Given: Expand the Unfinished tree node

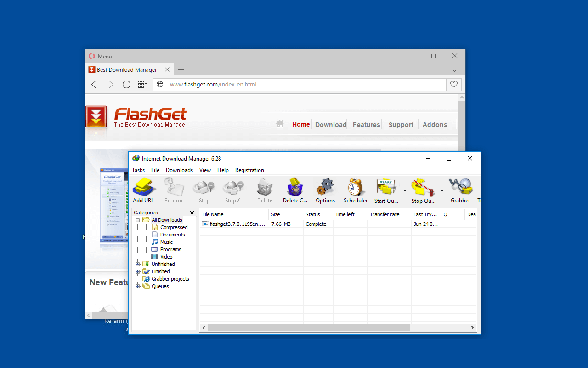Looking at the screenshot, I should [x=137, y=264].
